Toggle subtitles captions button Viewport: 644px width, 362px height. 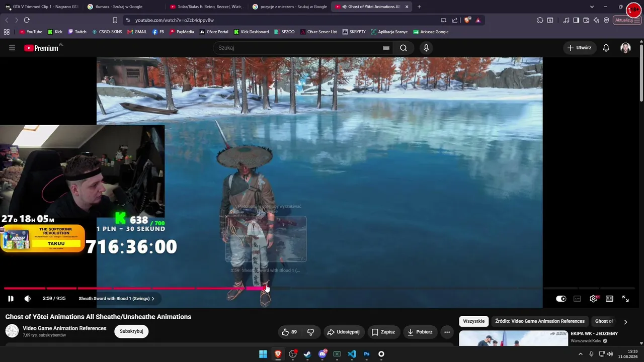(578, 299)
